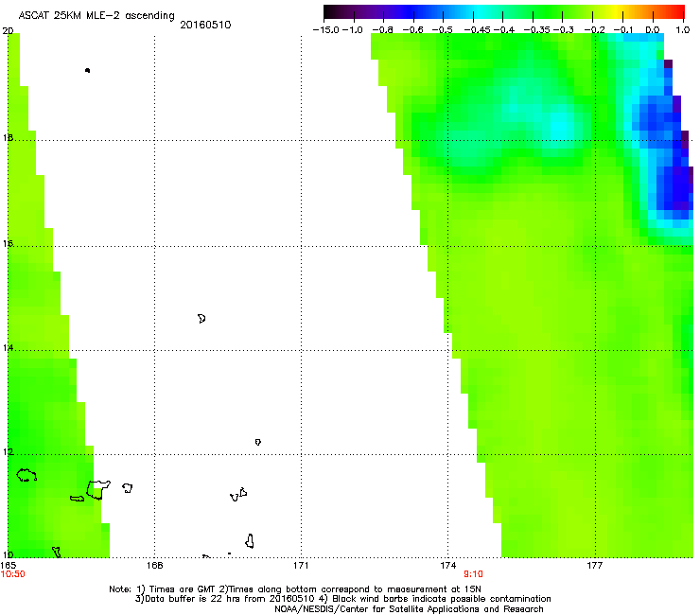Click the '-0.35' color bar label
Viewport: 700px width, 615px height.
tap(535, 30)
